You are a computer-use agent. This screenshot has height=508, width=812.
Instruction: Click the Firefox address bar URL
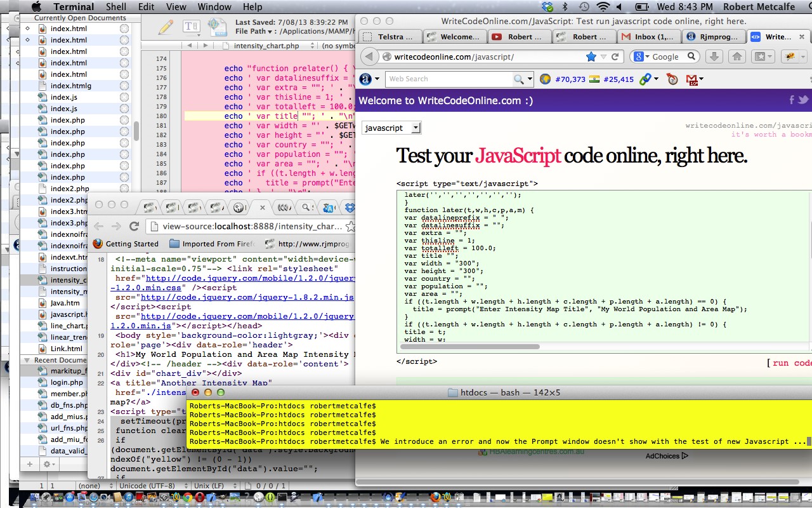pyautogui.click(x=454, y=57)
